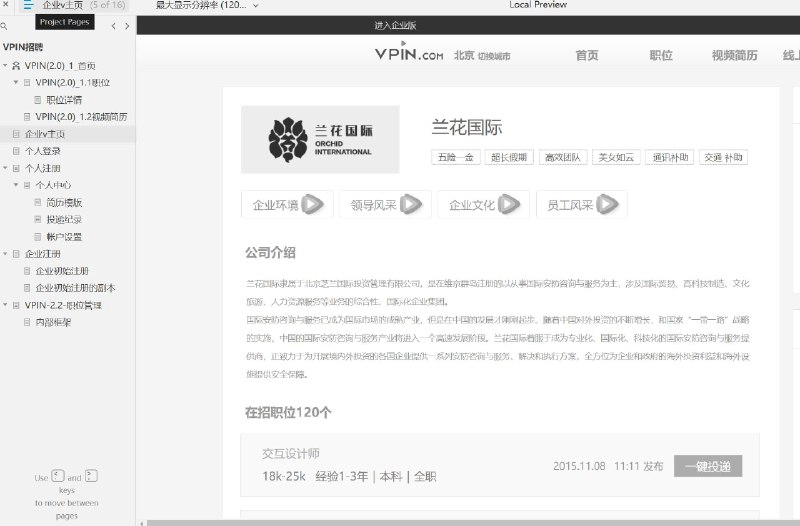Click the 五险一金 benefit tag
The image size is (800, 526).
[x=456, y=157]
